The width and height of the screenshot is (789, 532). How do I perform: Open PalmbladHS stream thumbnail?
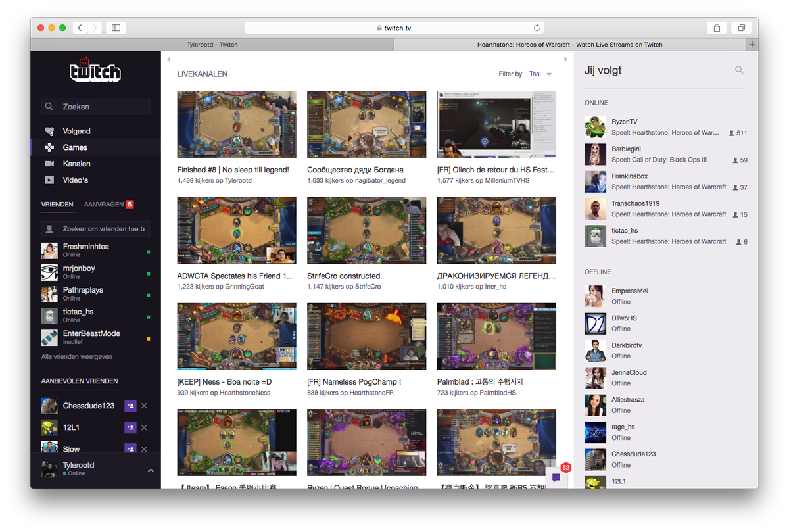pos(496,336)
